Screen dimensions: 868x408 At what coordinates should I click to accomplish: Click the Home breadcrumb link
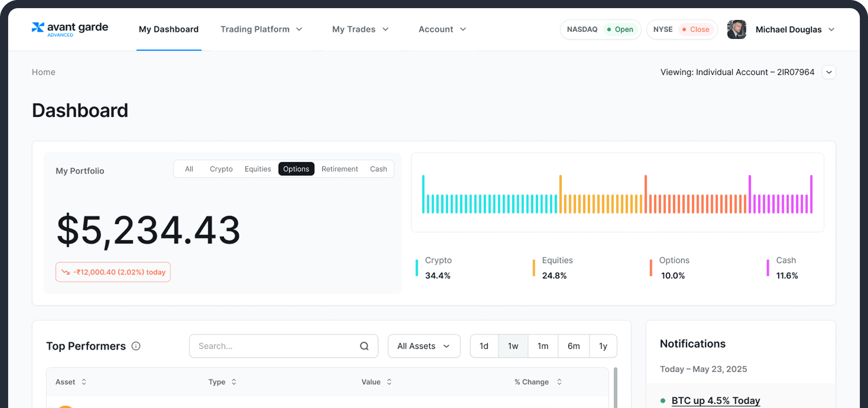pyautogui.click(x=43, y=72)
